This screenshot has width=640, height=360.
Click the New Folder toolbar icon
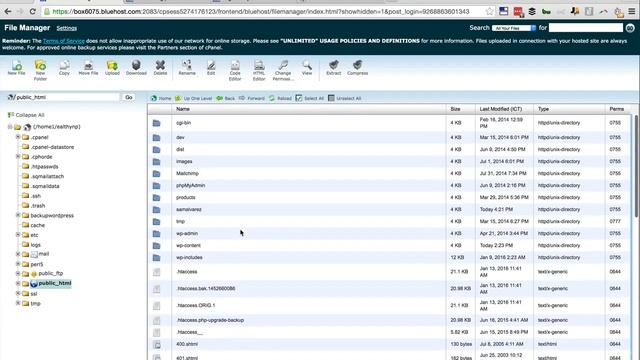click(40, 70)
